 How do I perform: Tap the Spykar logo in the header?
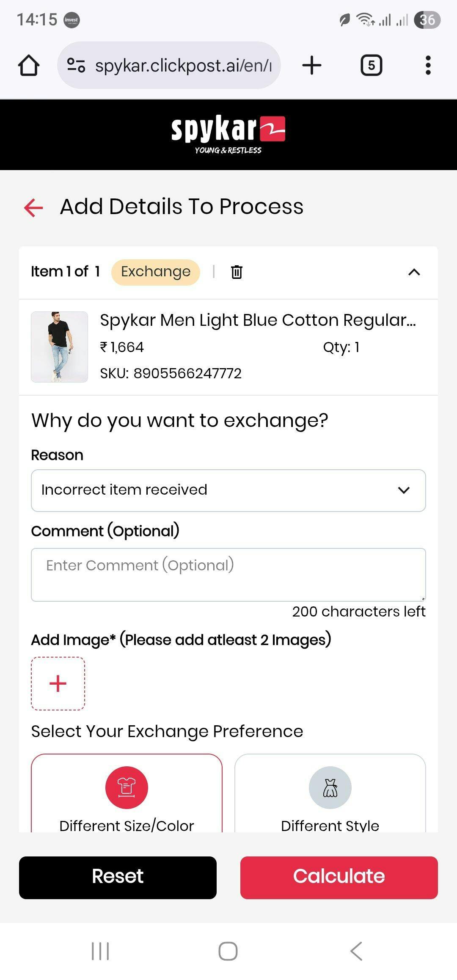point(228,134)
